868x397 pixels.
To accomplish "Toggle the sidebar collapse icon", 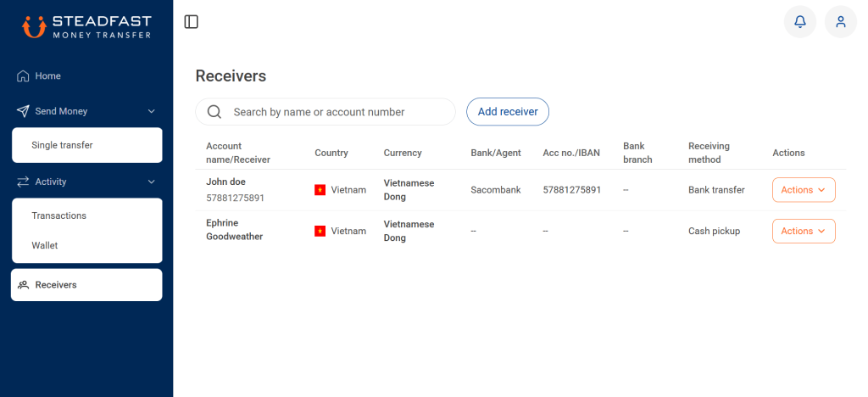I will [191, 21].
